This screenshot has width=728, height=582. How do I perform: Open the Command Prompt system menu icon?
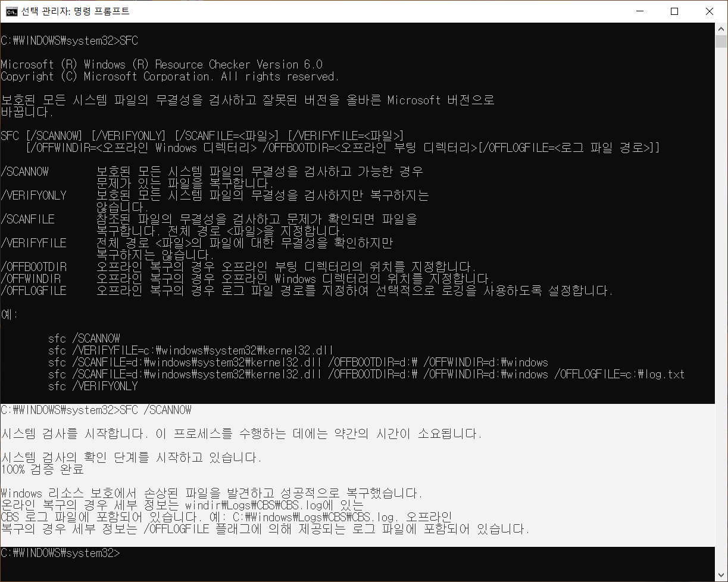coord(11,11)
